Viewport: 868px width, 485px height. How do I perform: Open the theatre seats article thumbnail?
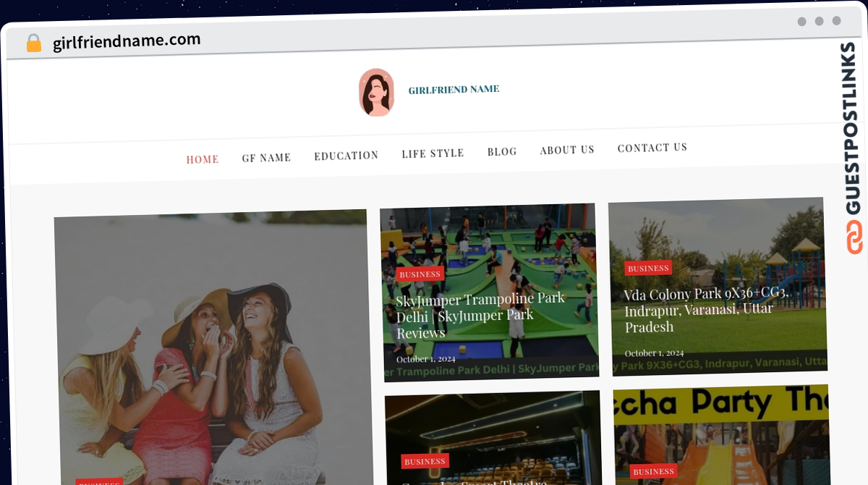pos(493,438)
